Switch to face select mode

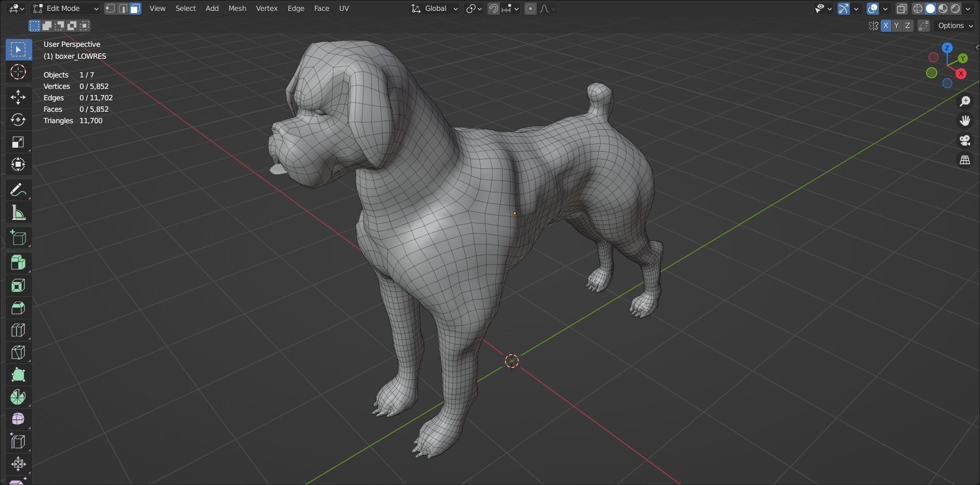pyautogui.click(x=135, y=8)
